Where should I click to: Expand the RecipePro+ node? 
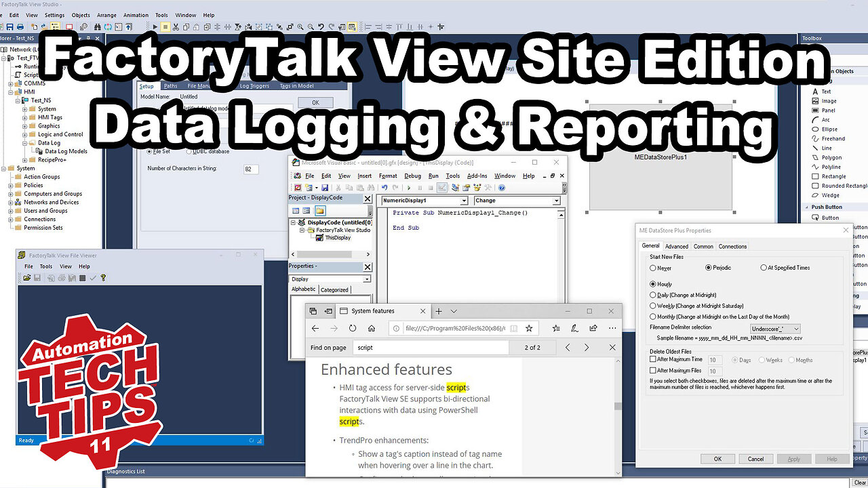[x=25, y=160]
